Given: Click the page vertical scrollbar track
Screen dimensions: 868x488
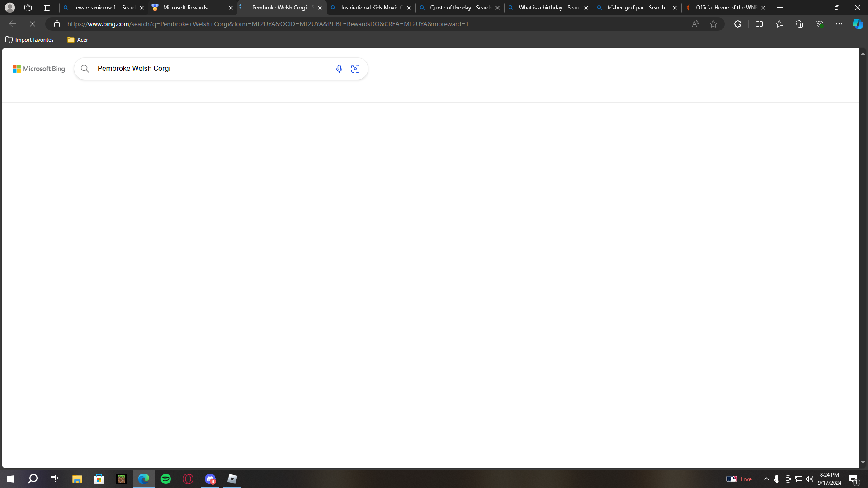Looking at the screenshot, I should tap(863, 258).
